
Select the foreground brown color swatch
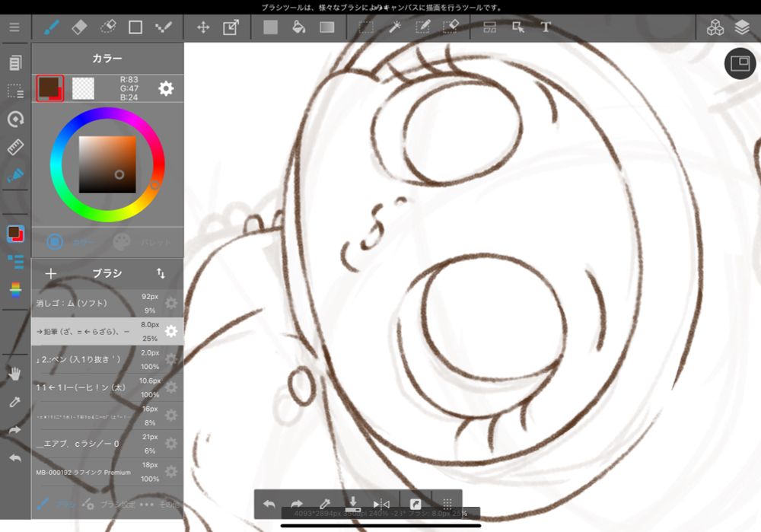coord(49,88)
